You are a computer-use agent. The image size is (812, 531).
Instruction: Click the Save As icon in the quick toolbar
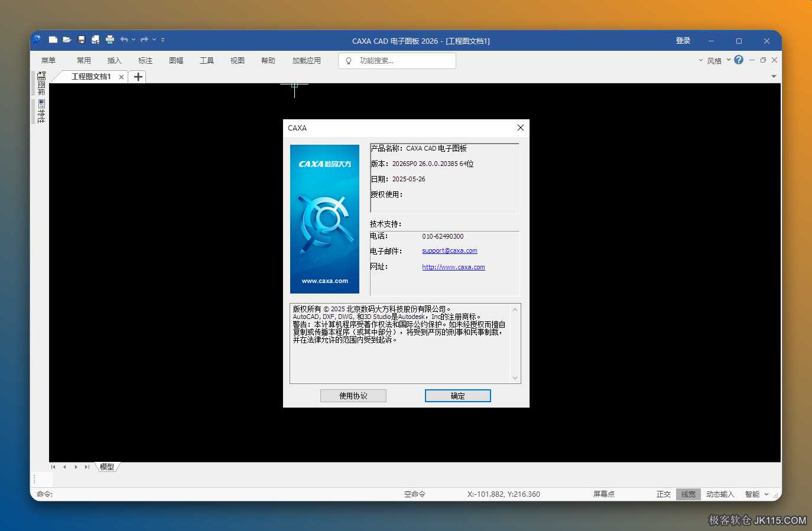pyautogui.click(x=95, y=40)
